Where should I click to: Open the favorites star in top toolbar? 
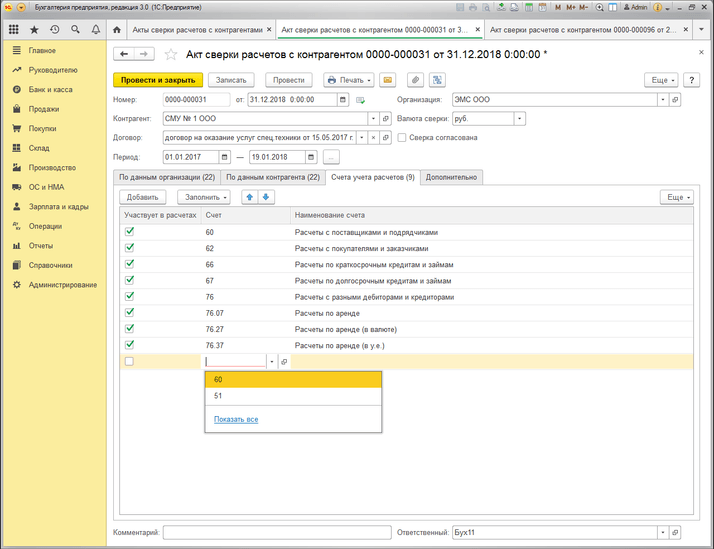coord(34,30)
